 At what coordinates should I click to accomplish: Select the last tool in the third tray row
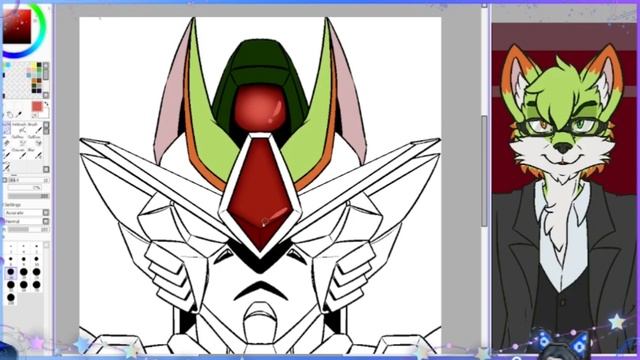[37, 154]
